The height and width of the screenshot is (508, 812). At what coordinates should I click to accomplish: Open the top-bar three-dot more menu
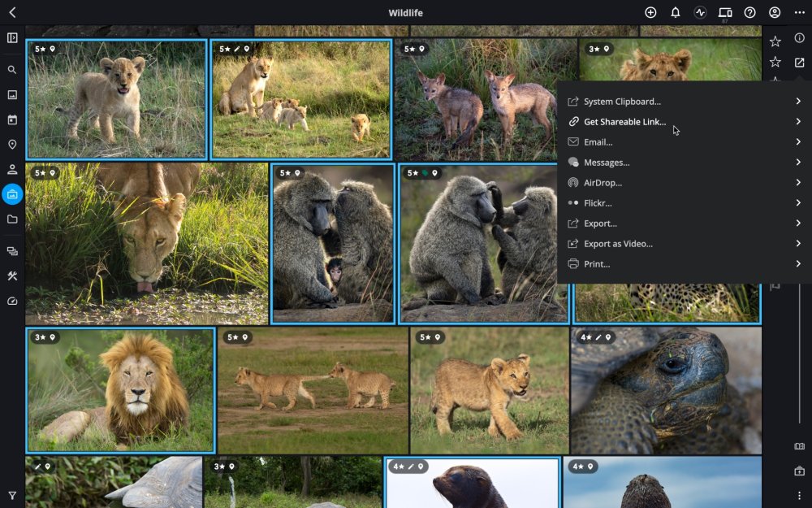[800, 12]
